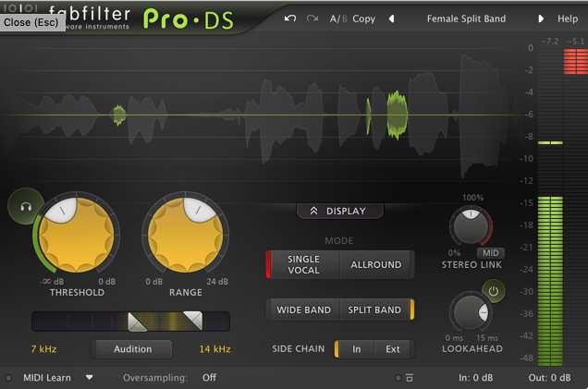Click the Stereo Link knob

pos(471,226)
